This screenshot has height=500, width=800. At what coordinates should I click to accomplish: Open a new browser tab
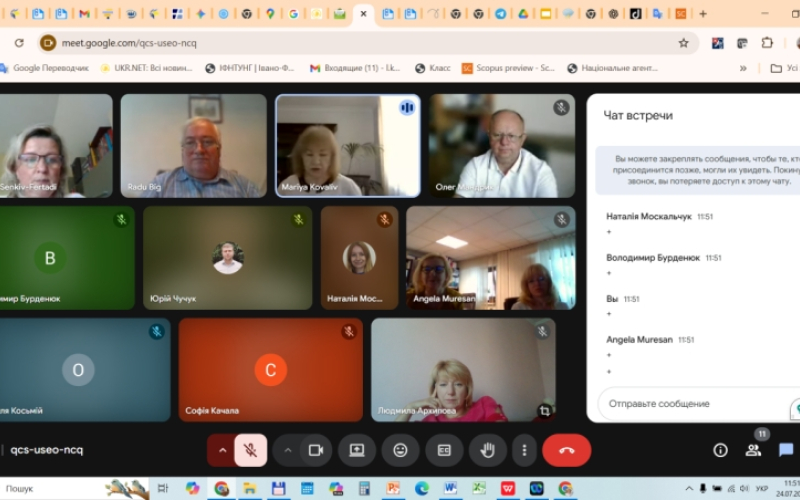[703, 14]
